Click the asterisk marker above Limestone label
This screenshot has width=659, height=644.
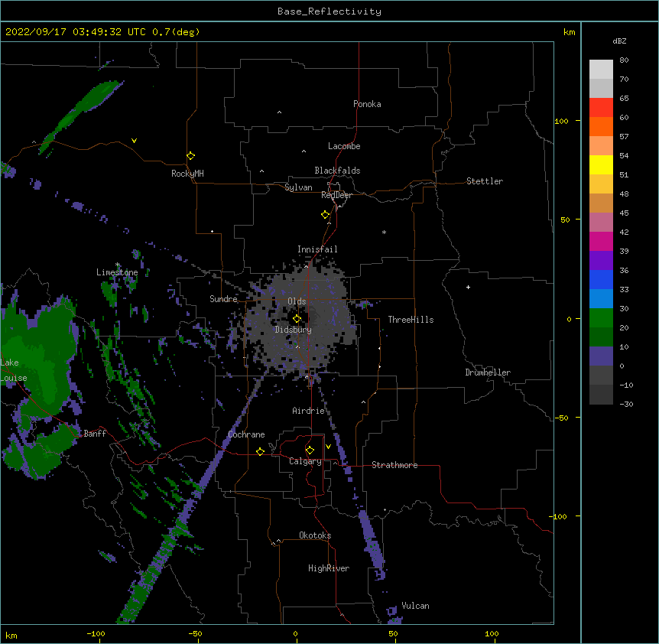(x=118, y=265)
